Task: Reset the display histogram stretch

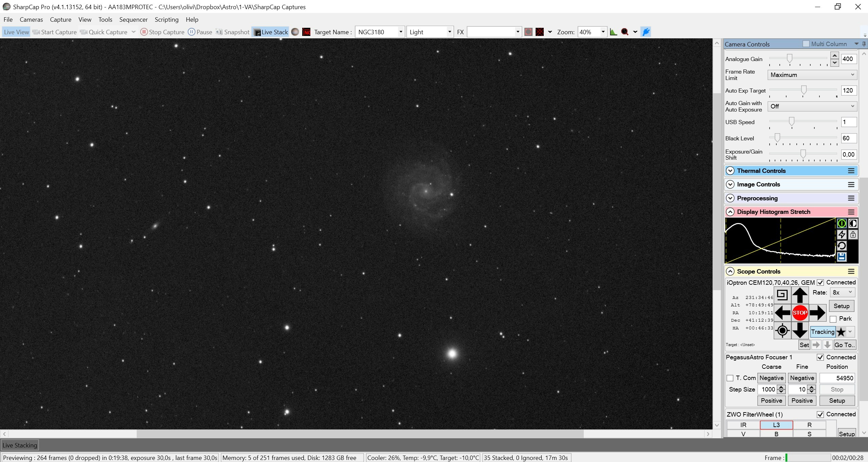Action: coord(842,246)
